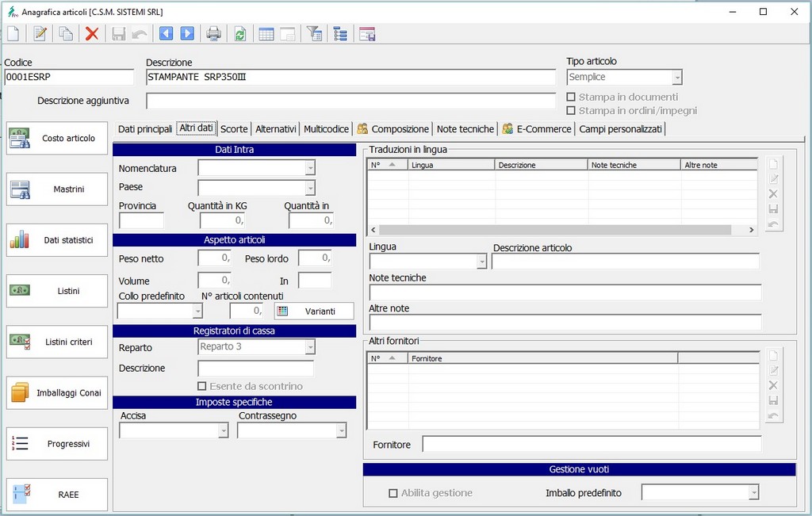Open the Multicodice tab
The image size is (812, 516).
pos(326,129)
